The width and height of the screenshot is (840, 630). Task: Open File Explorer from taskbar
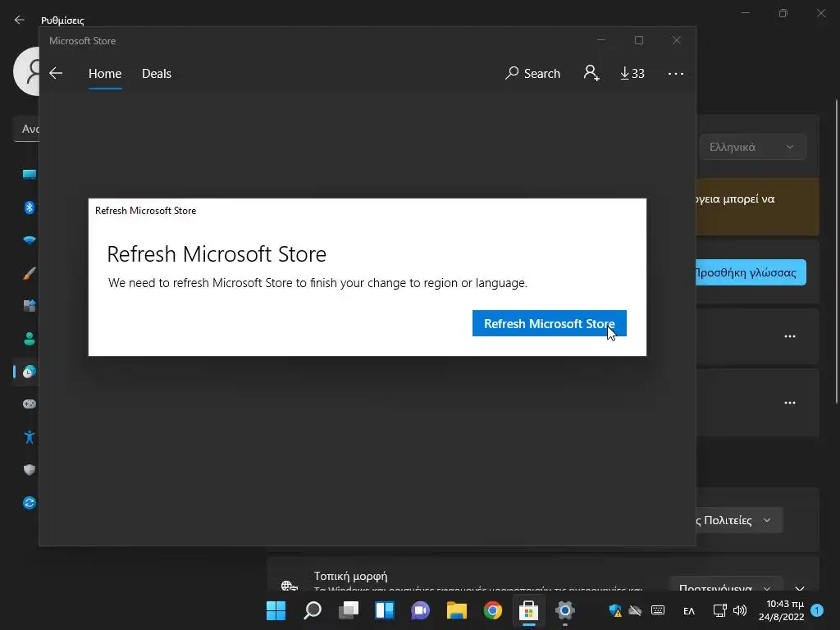[457, 610]
